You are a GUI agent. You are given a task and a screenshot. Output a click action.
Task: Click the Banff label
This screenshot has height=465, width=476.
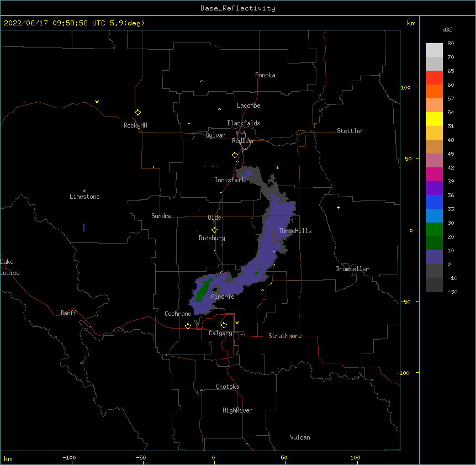coord(68,313)
